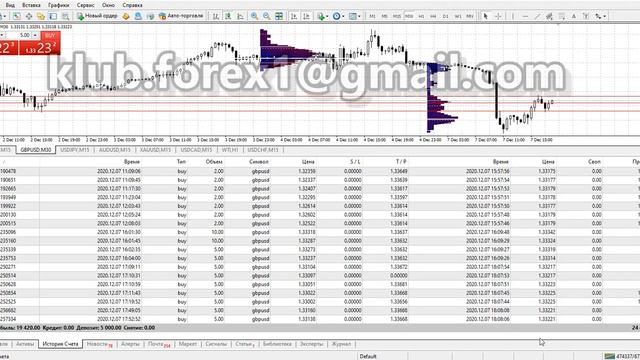Switch to the WTI,H1 chart tab
The image size is (640, 360).
pos(230,150)
